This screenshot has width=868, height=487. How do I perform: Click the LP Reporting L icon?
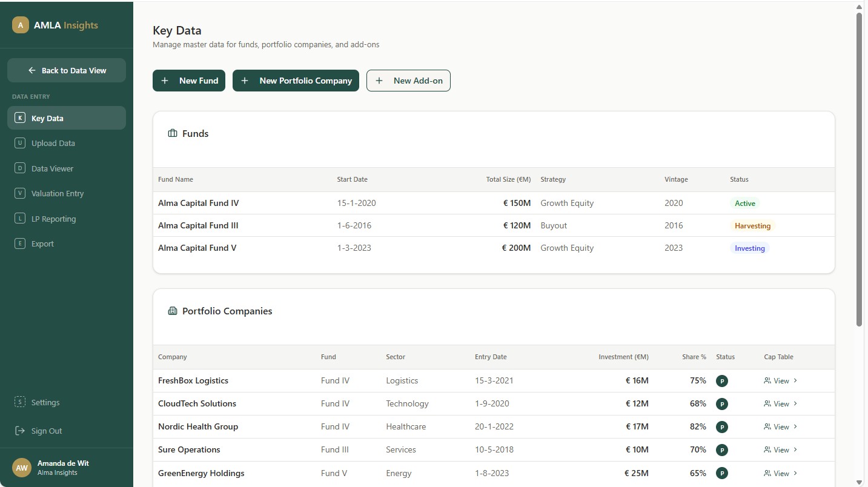[20, 219]
